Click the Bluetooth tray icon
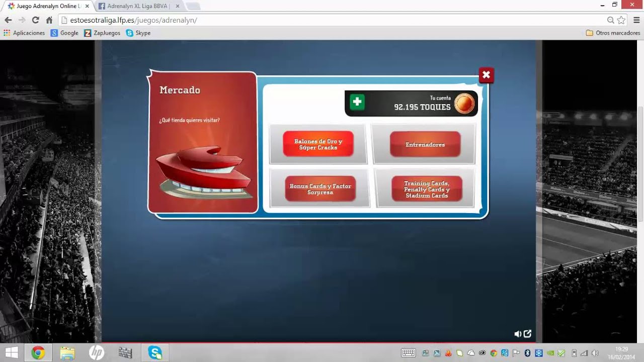The height and width of the screenshot is (362, 644). click(527, 353)
